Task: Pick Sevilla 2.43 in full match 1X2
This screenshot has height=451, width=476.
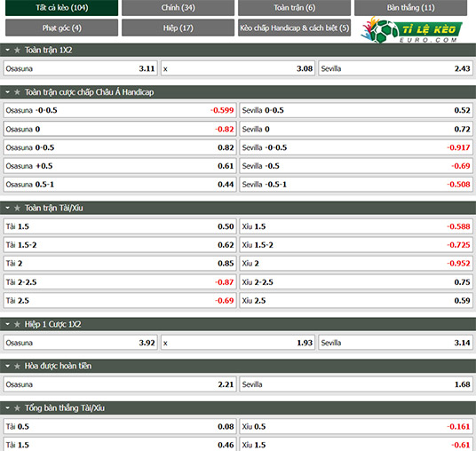Action: click(395, 68)
